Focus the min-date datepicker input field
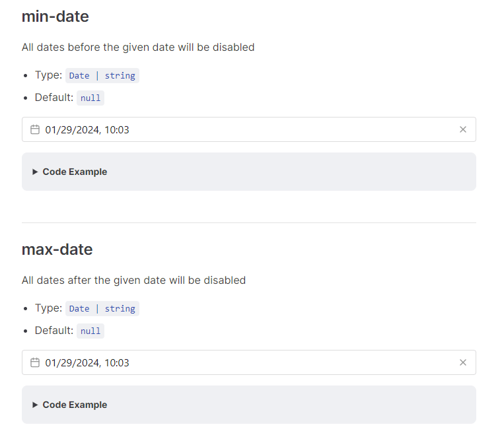 tap(249, 129)
